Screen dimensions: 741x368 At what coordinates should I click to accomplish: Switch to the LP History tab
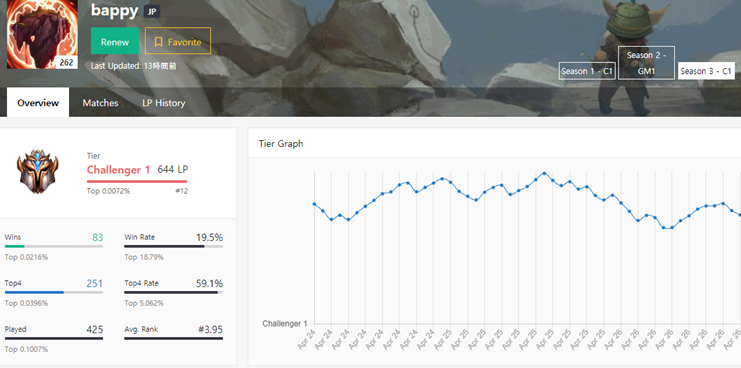point(164,103)
